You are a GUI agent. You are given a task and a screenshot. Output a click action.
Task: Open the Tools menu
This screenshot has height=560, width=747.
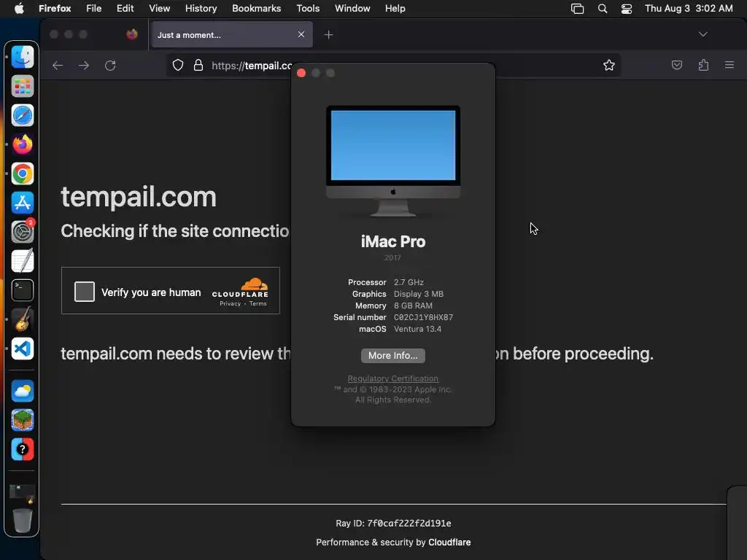[308, 9]
